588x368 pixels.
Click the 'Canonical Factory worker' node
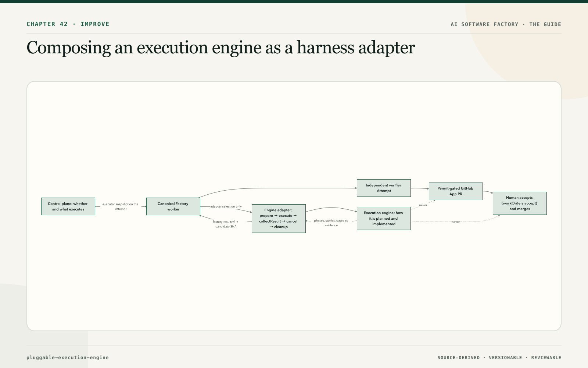coord(173,206)
